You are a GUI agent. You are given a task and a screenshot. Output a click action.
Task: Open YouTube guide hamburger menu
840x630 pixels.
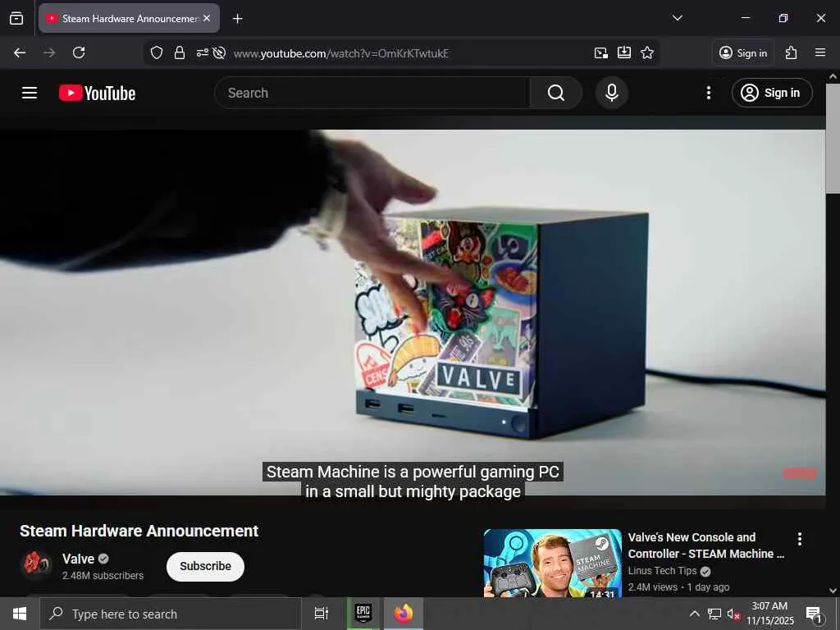tap(30, 93)
